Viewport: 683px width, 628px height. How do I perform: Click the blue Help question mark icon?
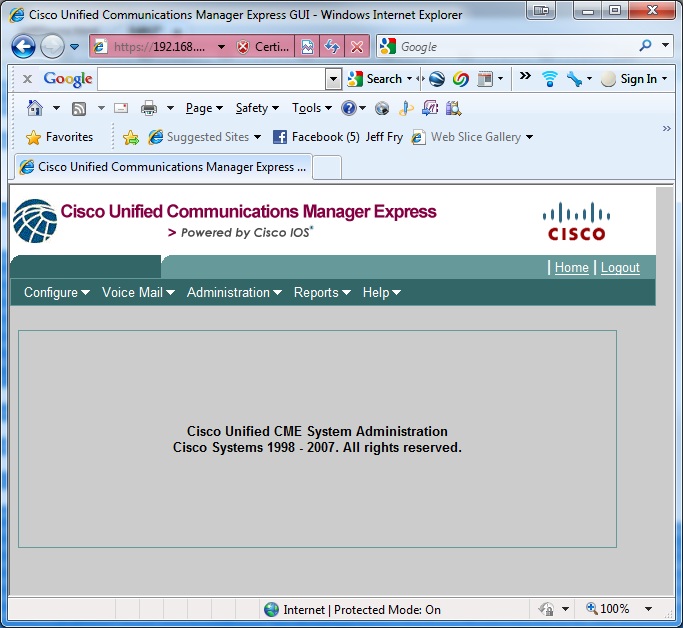pos(349,108)
